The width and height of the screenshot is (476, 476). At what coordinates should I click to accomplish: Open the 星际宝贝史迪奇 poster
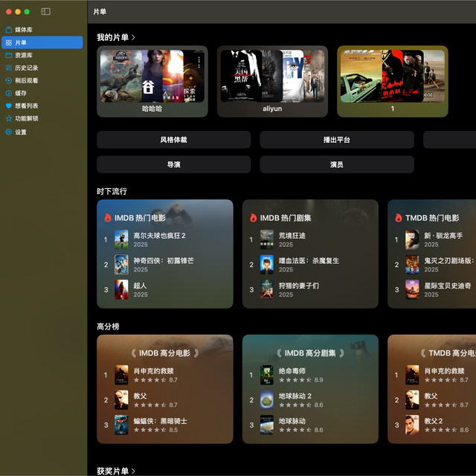coord(412,289)
